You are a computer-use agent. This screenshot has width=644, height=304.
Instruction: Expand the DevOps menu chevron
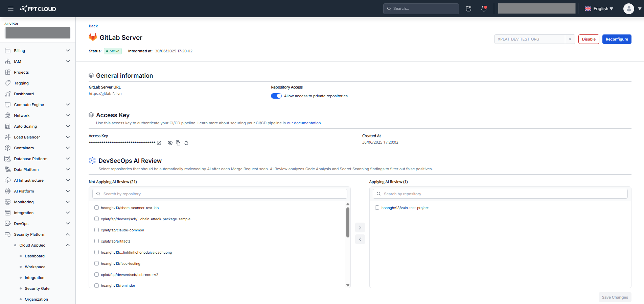point(68,224)
